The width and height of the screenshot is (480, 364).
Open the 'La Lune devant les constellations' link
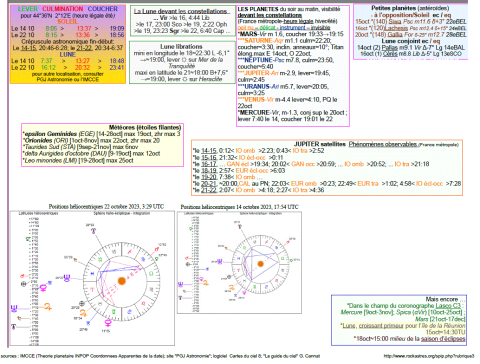tap(182, 11)
